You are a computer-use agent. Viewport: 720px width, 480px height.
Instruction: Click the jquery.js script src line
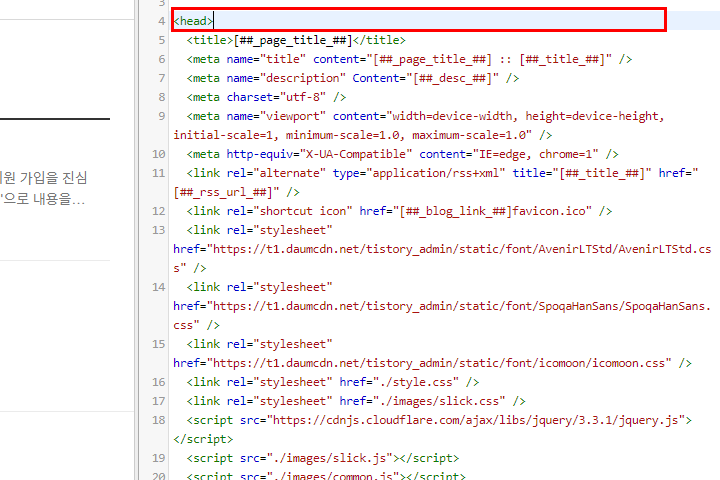click(x=439, y=420)
